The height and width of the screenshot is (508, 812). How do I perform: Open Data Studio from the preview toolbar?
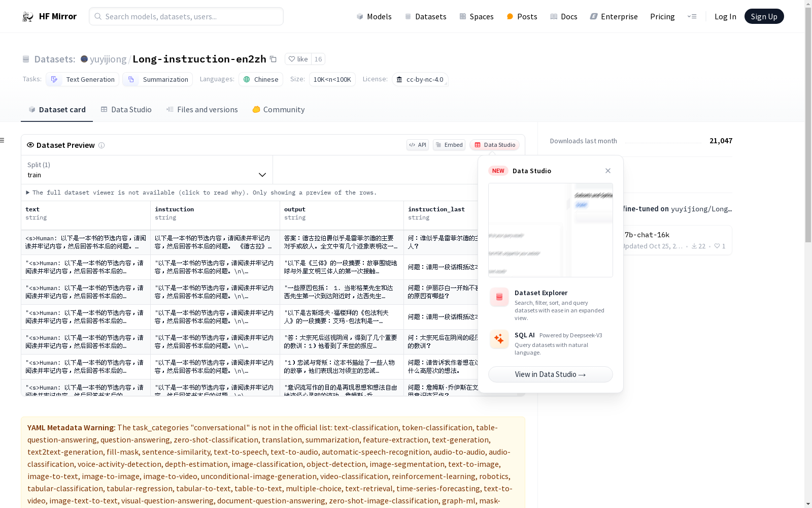click(494, 145)
